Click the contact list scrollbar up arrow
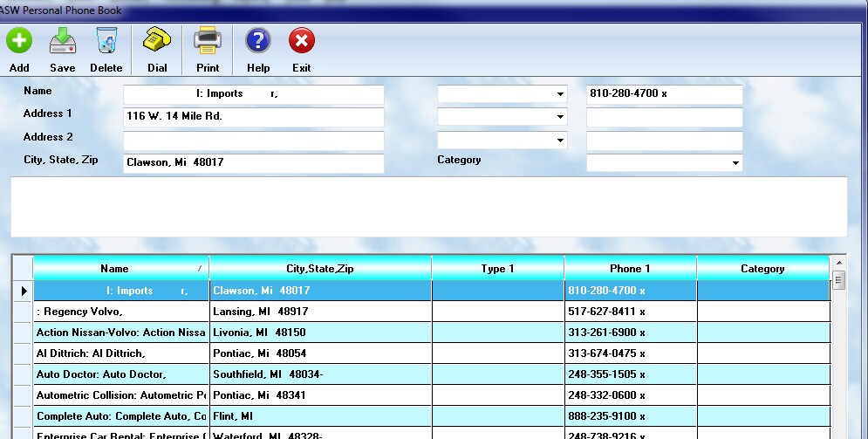Viewport: 868px width, 439px height. point(839,263)
